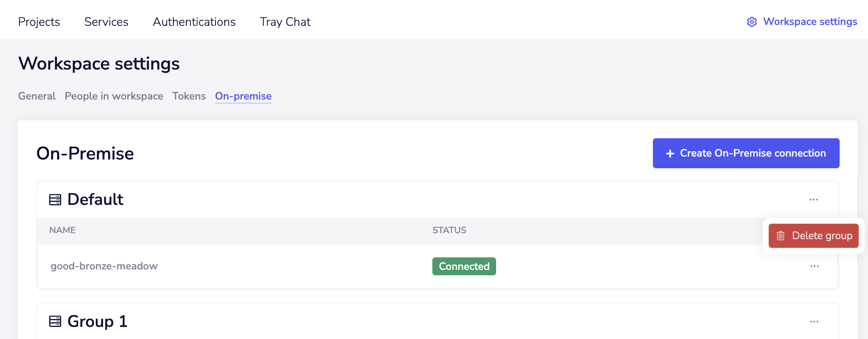Open the People in workspace tab

(114, 96)
